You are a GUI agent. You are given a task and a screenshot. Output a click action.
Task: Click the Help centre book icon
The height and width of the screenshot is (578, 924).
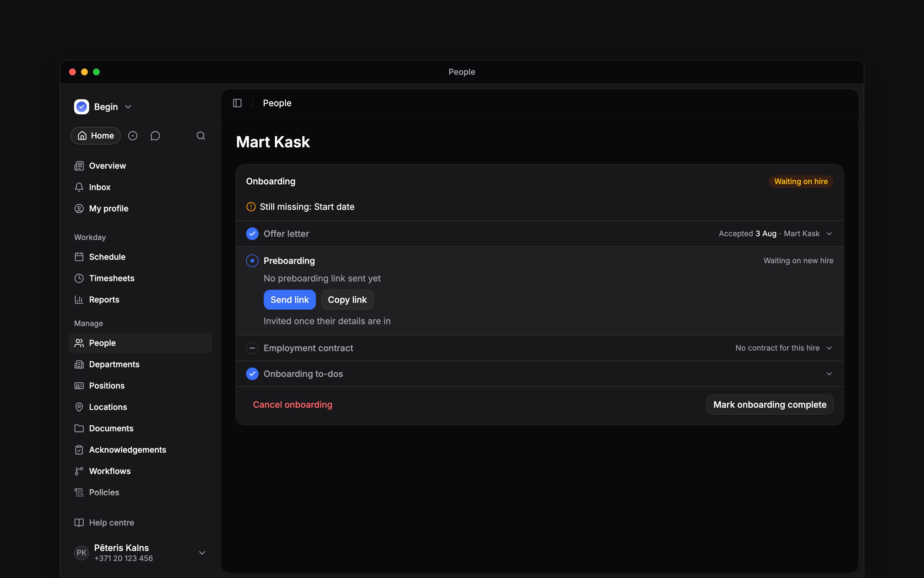[x=79, y=523]
